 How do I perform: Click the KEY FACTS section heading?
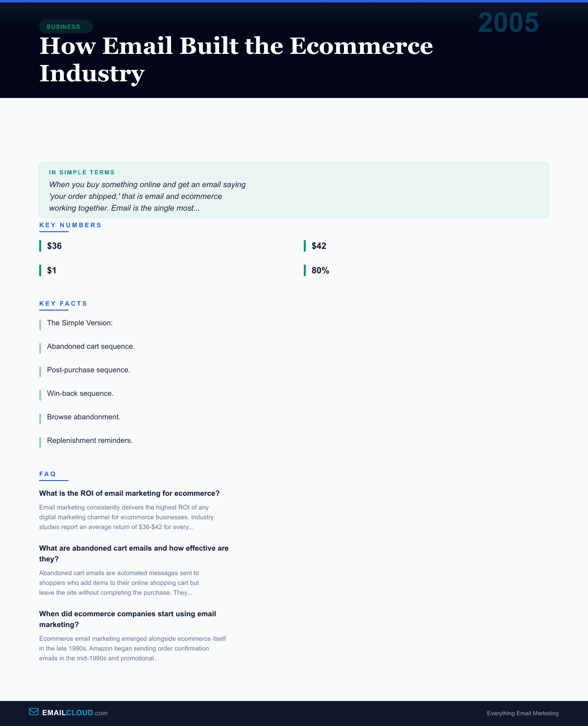click(63, 304)
